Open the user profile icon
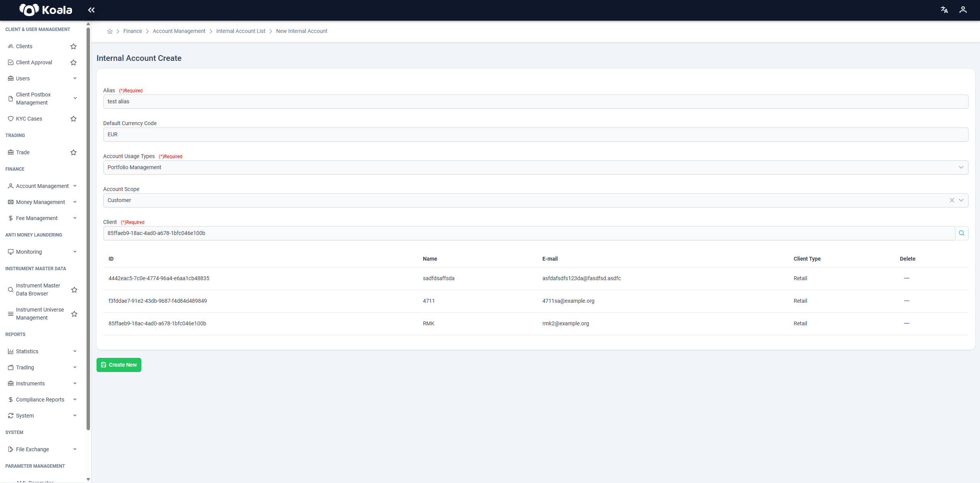 pyautogui.click(x=963, y=10)
